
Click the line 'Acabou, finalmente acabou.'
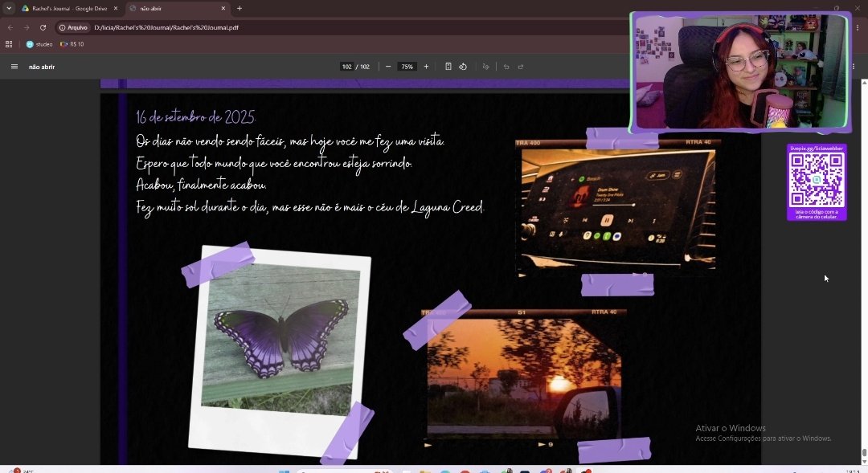coord(201,186)
